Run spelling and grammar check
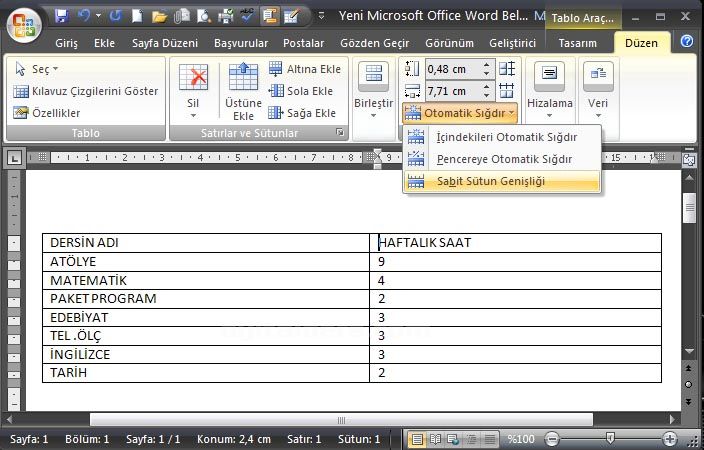The width and height of the screenshot is (704, 450). (247, 16)
